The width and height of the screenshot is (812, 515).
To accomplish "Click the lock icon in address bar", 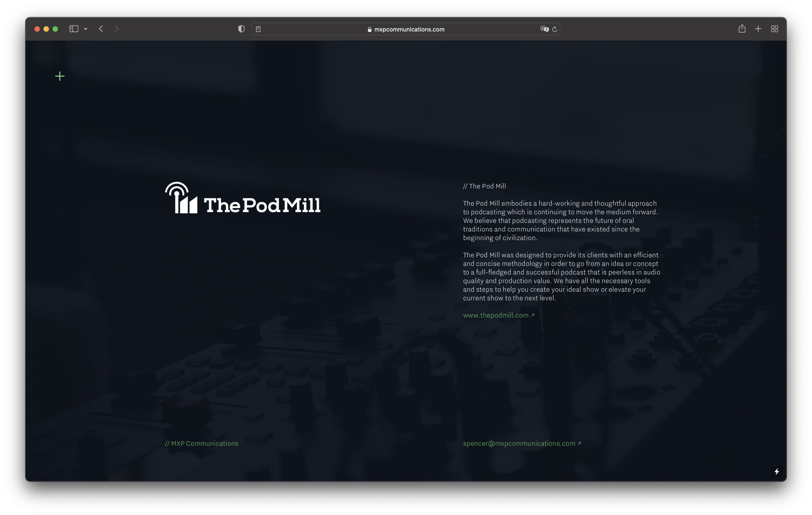I will click(x=370, y=29).
